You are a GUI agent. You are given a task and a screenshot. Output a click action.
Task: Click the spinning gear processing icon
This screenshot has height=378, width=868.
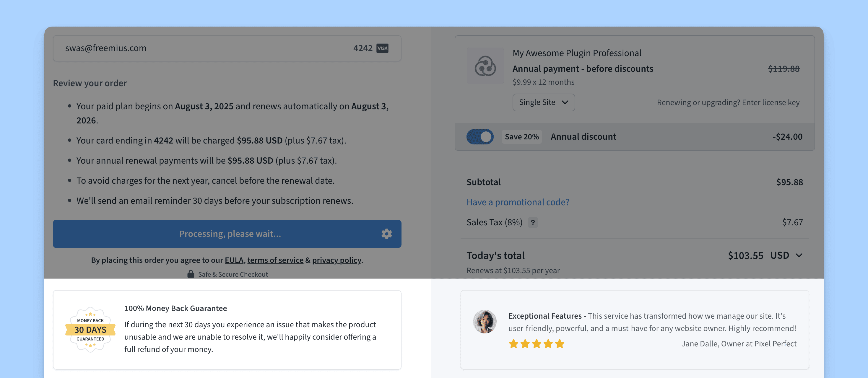[x=386, y=234]
